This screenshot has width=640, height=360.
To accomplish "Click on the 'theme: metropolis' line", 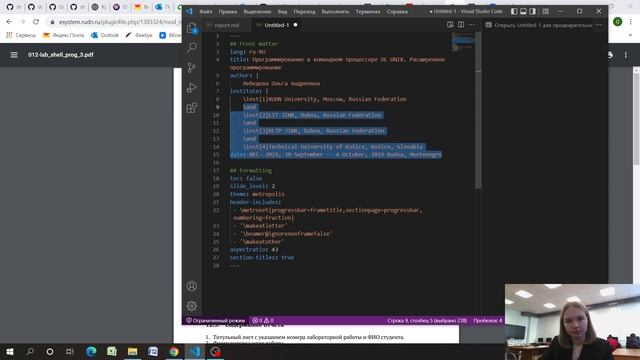I will tap(257, 194).
